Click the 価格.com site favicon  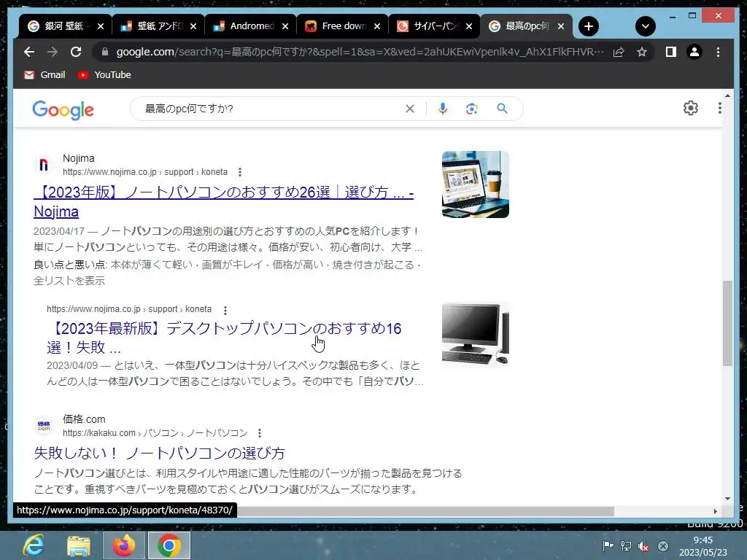click(44, 426)
